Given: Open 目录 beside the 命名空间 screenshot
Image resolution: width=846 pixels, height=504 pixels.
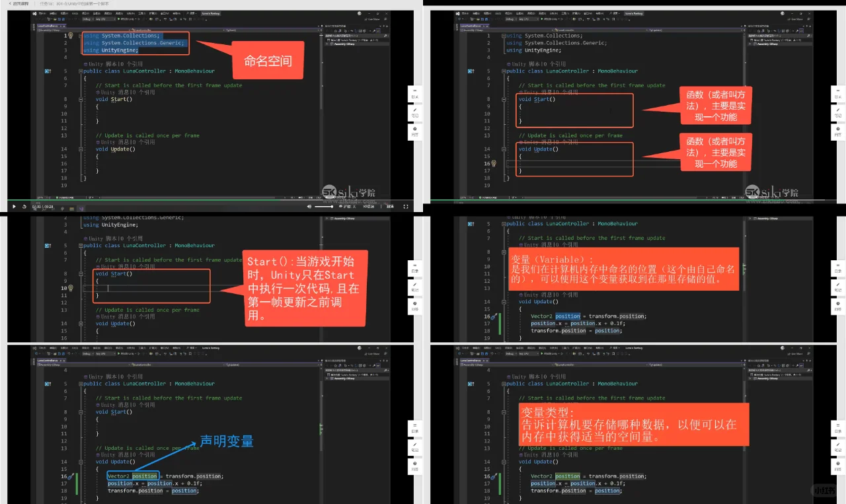Looking at the screenshot, I should point(415,93).
